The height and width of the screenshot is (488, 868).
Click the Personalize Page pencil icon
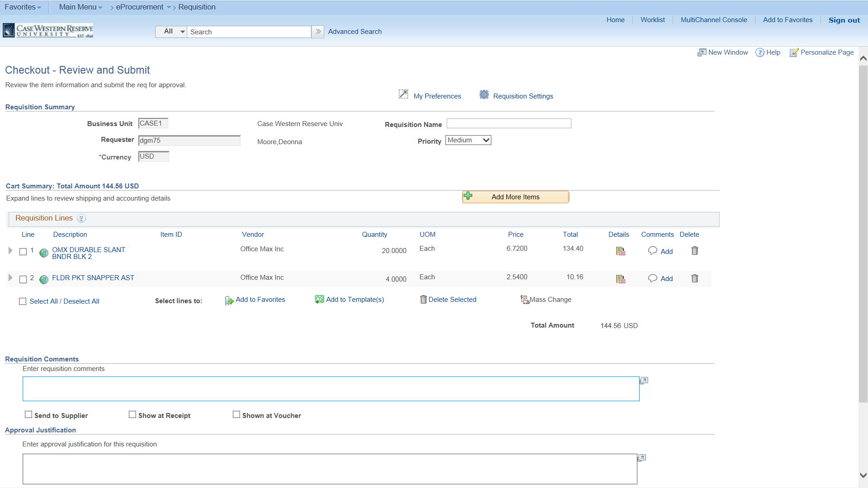(794, 52)
